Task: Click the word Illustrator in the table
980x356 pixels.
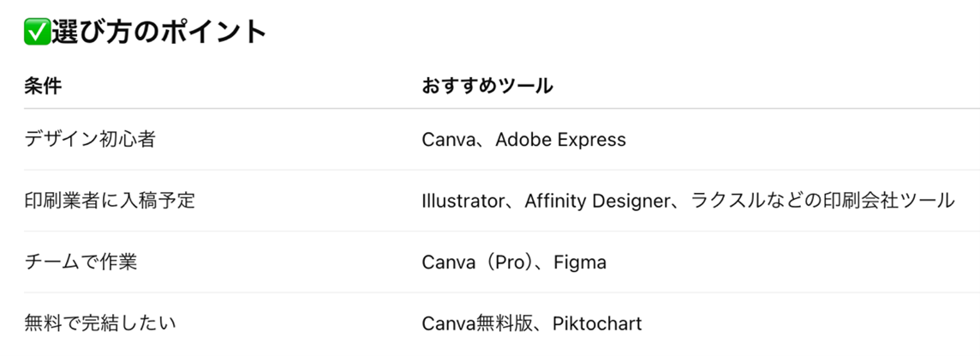Action: click(463, 201)
